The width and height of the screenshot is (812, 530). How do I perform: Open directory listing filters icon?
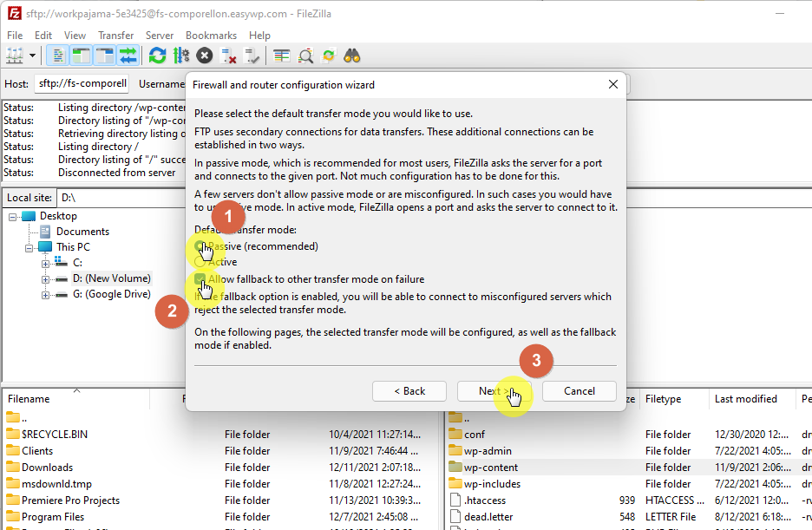point(282,56)
